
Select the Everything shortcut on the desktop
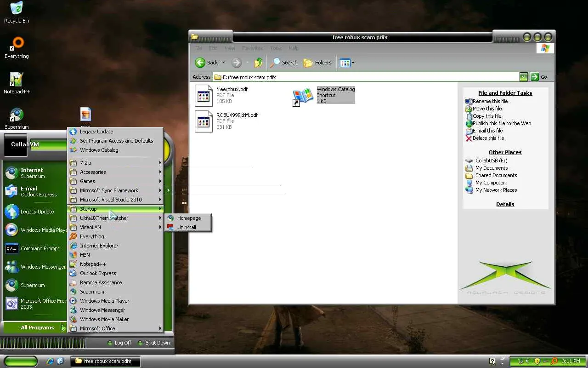pos(17,48)
